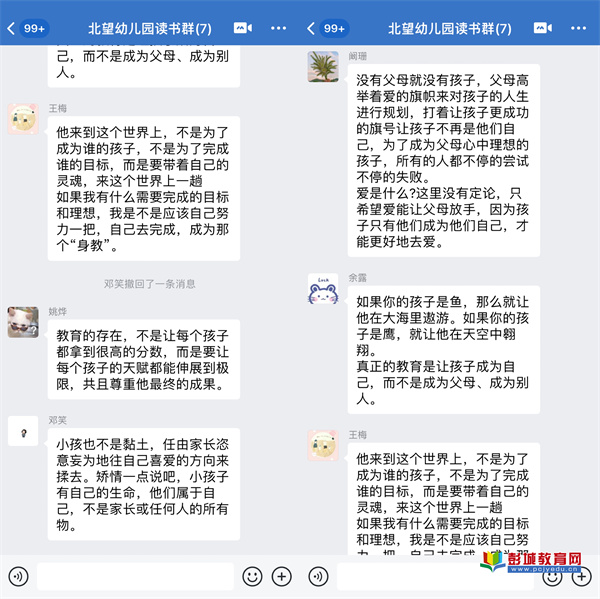Tap the 99+ unread badge in left header
The width and height of the screenshot is (600, 599).
tap(34, 28)
